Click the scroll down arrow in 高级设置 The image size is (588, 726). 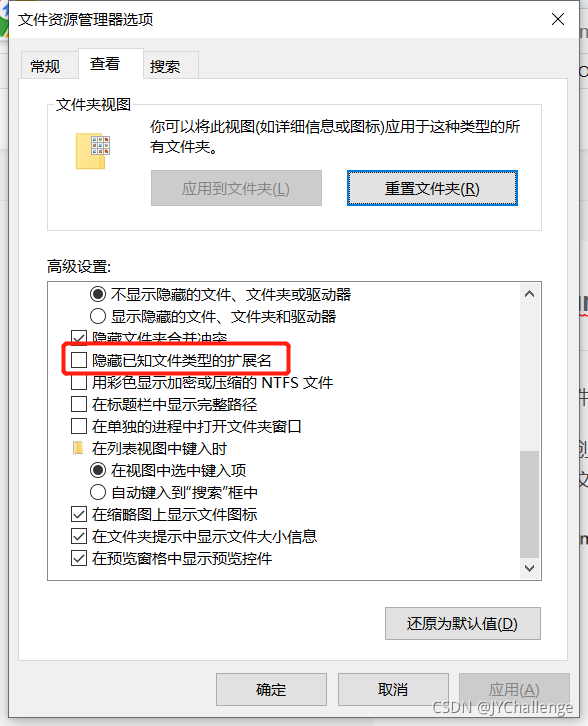529,568
